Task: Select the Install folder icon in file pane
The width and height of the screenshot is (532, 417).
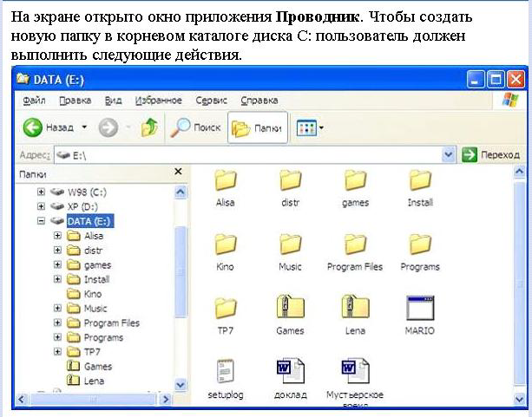Action: 420,180
